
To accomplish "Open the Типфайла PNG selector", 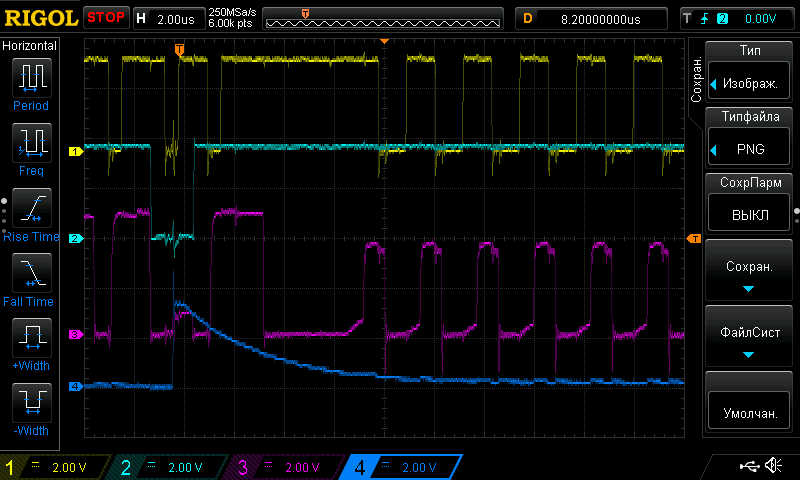I will click(x=748, y=138).
